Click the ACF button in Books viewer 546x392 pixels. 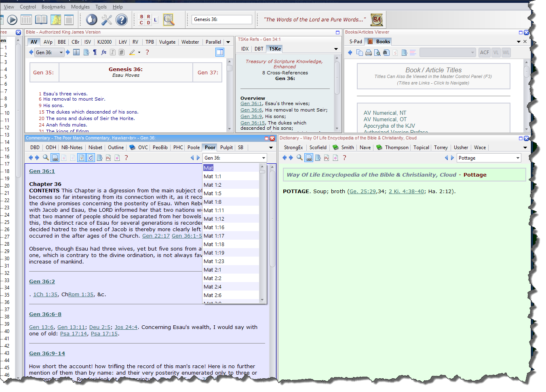click(485, 53)
